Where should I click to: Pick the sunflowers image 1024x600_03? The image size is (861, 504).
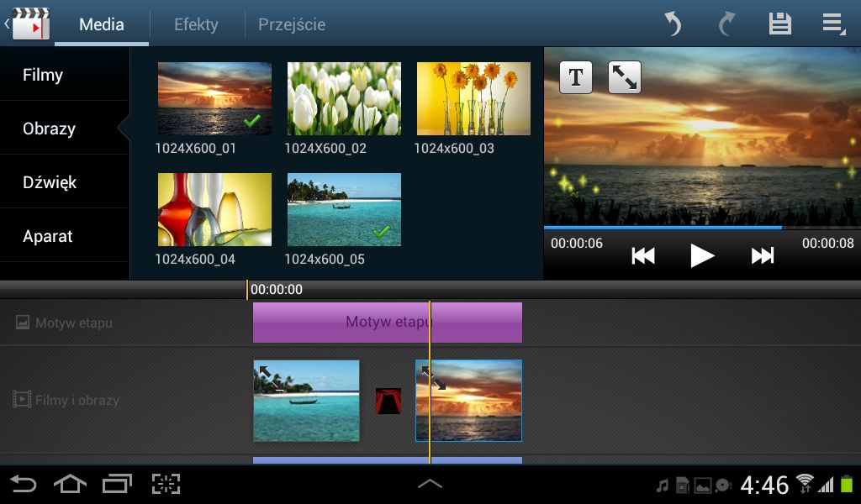point(474,99)
